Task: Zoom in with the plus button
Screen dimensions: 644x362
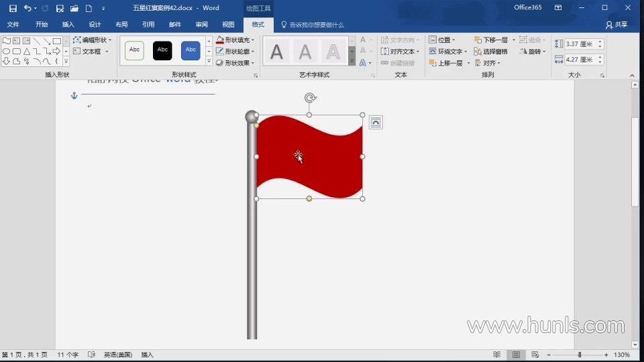Action: click(x=606, y=355)
